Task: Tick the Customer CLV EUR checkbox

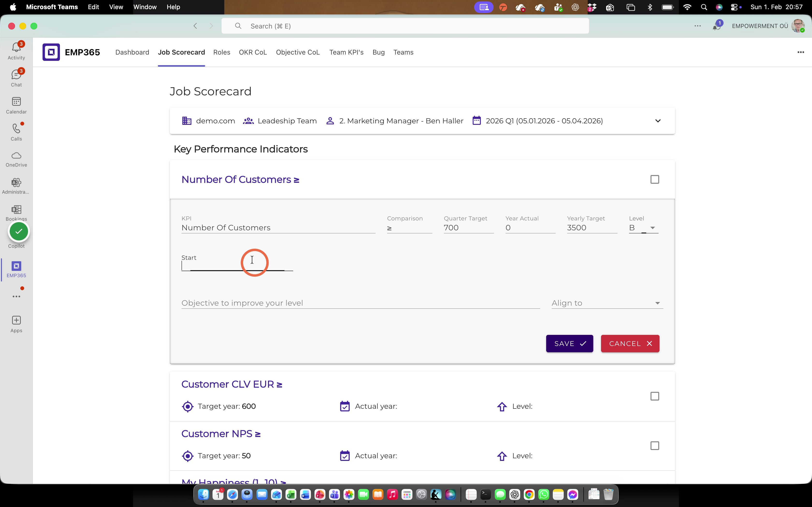Action: (x=655, y=396)
